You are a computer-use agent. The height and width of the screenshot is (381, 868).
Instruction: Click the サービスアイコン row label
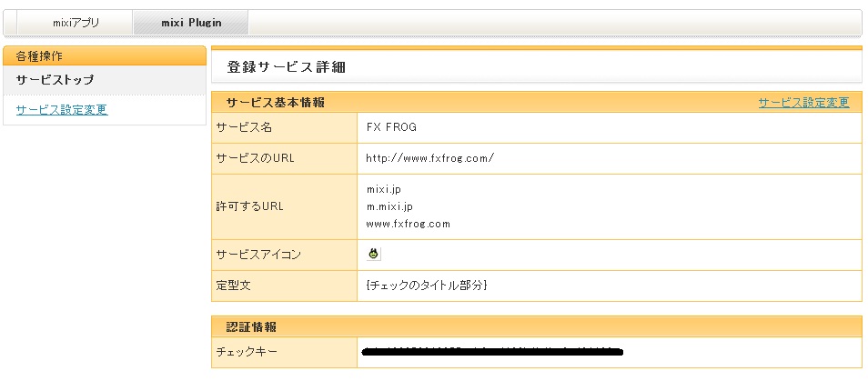[x=257, y=255]
